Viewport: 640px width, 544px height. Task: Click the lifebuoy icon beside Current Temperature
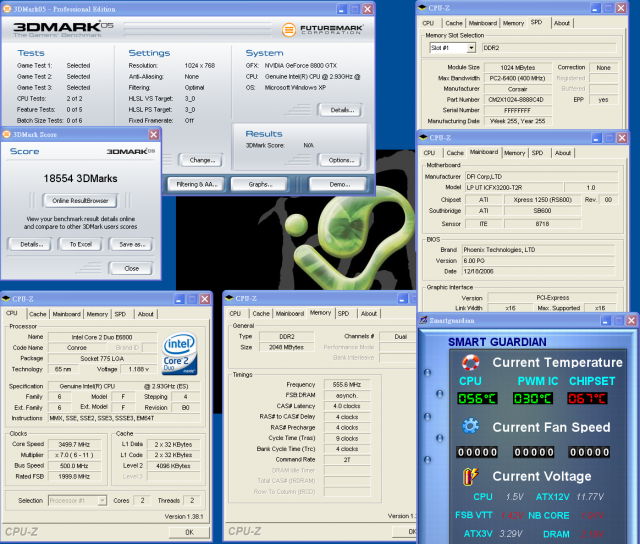(470, 362)
